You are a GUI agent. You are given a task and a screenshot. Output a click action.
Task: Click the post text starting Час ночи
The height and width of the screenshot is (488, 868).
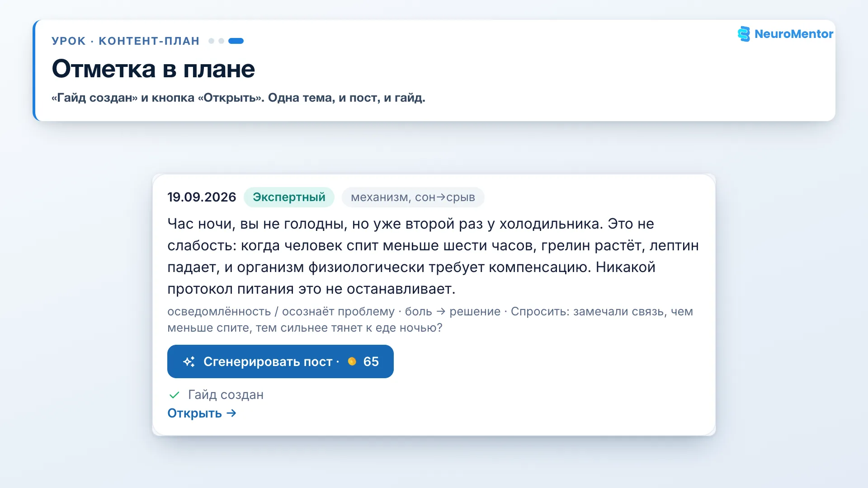click(x=433, y=256)
